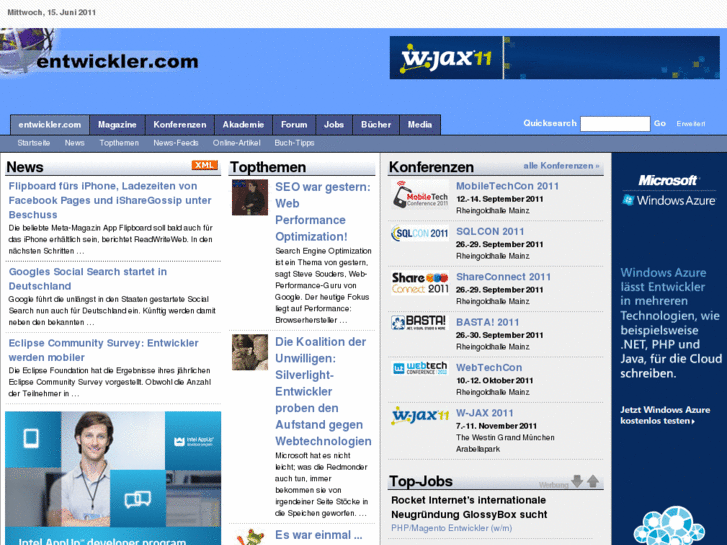Open the Jobs tab
This screenshot has height=545, width=727.
pos(334,125)
